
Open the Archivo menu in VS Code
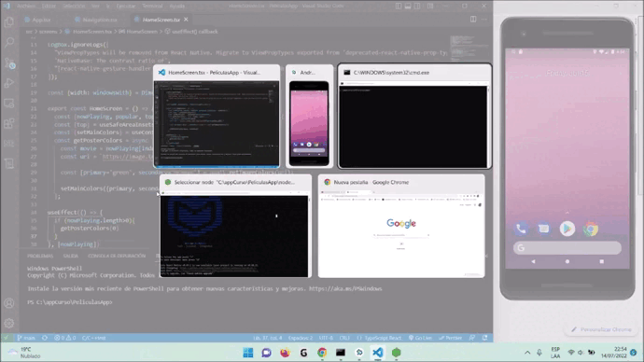[26, 7]
